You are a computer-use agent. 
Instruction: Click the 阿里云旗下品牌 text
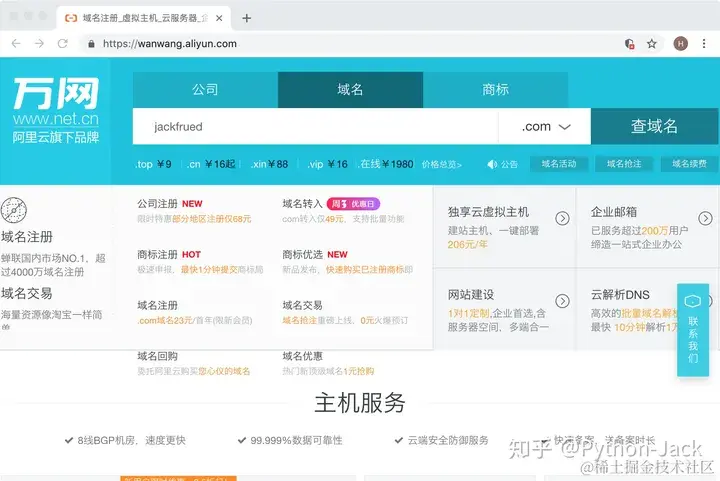pos(56,137)
